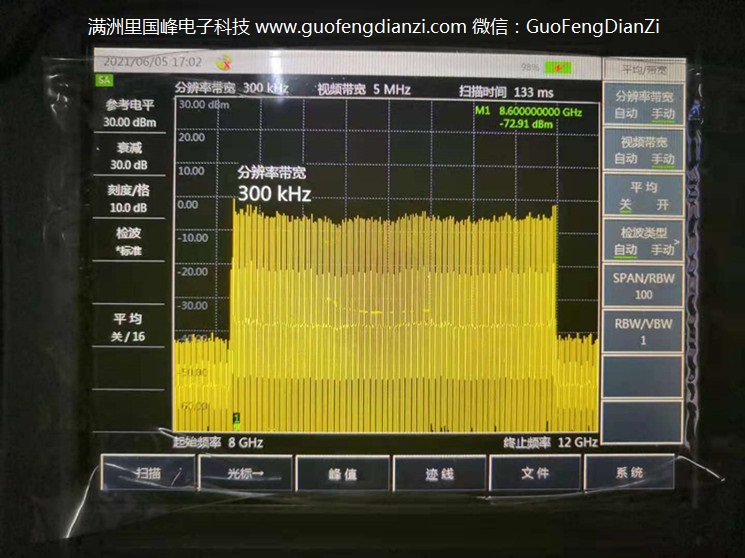Viewport: 745px width, 558px height.
Task: Select 检波 标准 detector setting
Action: 129,241
